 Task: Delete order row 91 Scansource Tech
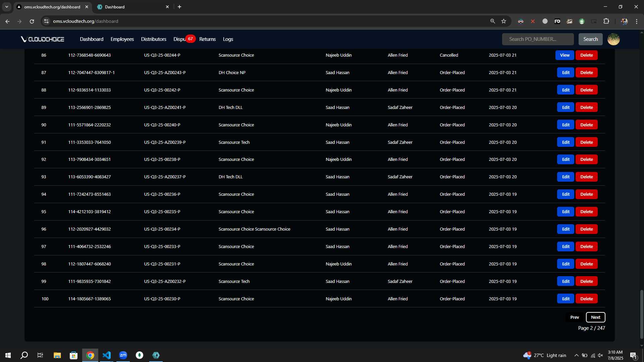coord(586,142)
